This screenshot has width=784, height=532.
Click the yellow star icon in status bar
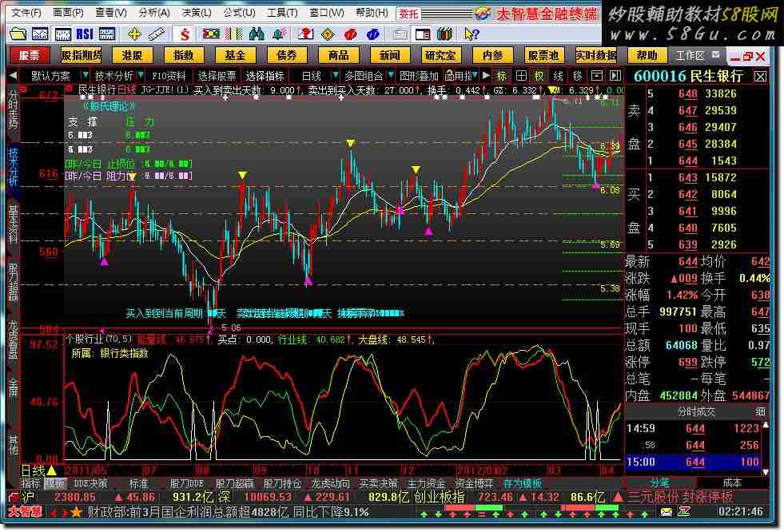pos(77,512)
